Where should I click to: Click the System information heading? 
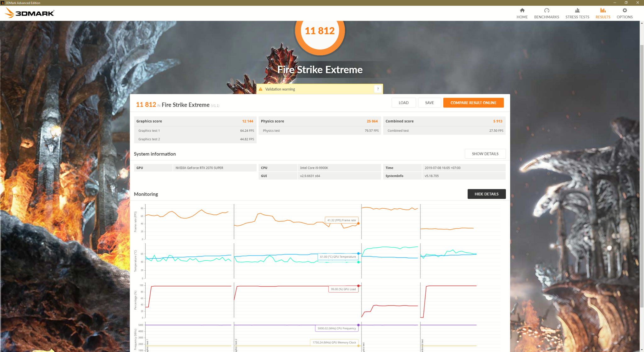(155, 154)
